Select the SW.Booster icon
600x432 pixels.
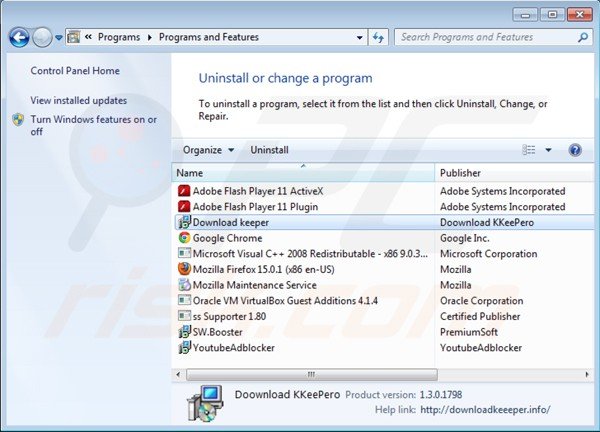point(184,331)
